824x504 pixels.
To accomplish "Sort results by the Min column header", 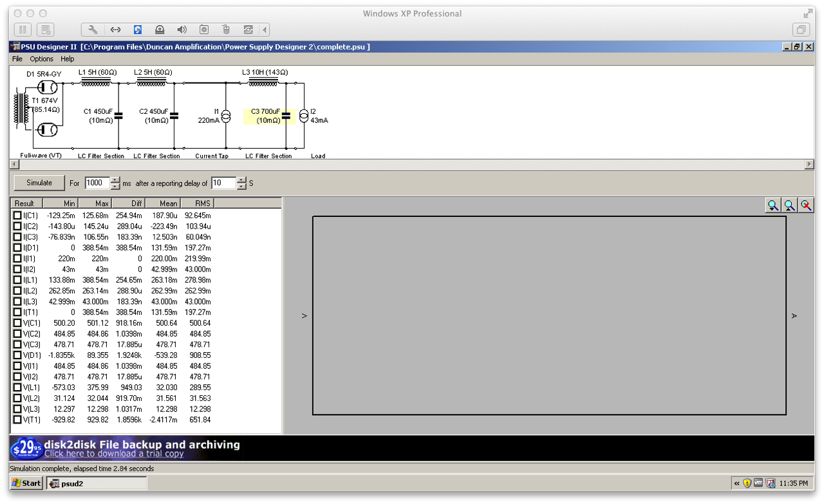I will [x=59, y=203].
